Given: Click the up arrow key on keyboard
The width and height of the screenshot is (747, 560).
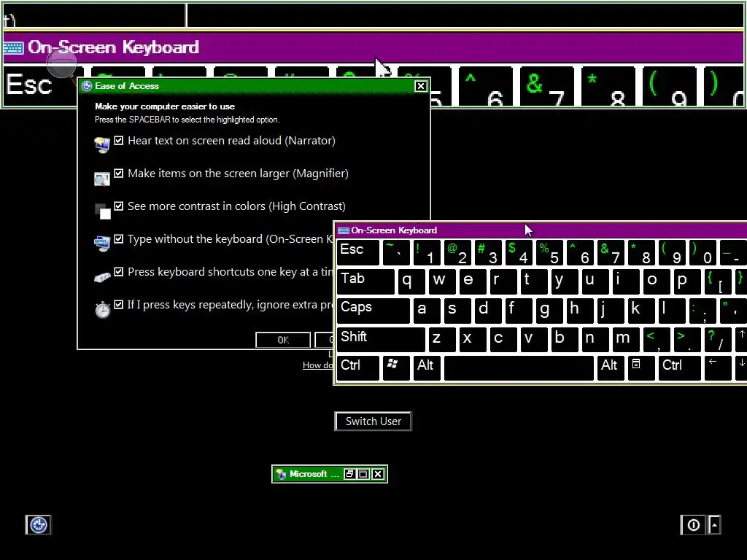Looking at the screenshot, I should click(741, 340).
